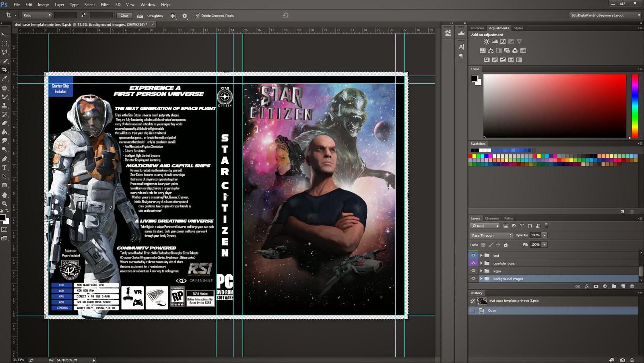Hide the background images layer group
The image size is (644, 363).
473,279
